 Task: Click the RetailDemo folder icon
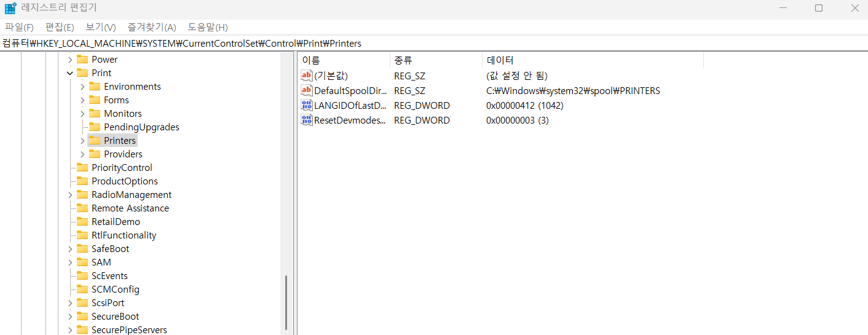[82, 222]
